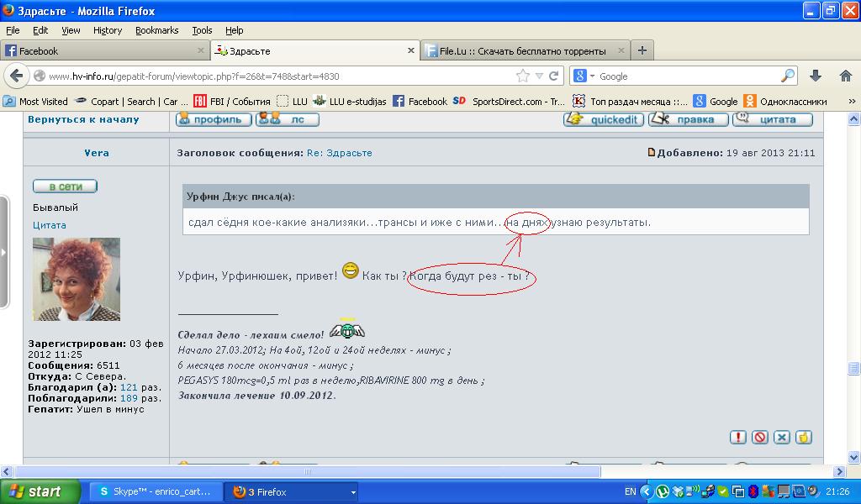This screenshot has height=504, width=861.
Task: Open a new tab with plus button
Action: point(642,50)
